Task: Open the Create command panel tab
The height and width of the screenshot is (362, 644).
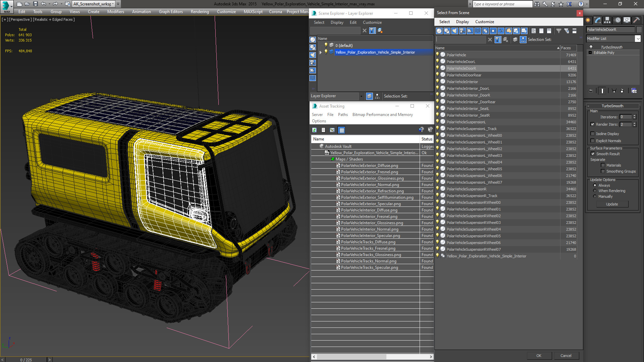Action: click(x=588, y=20)
